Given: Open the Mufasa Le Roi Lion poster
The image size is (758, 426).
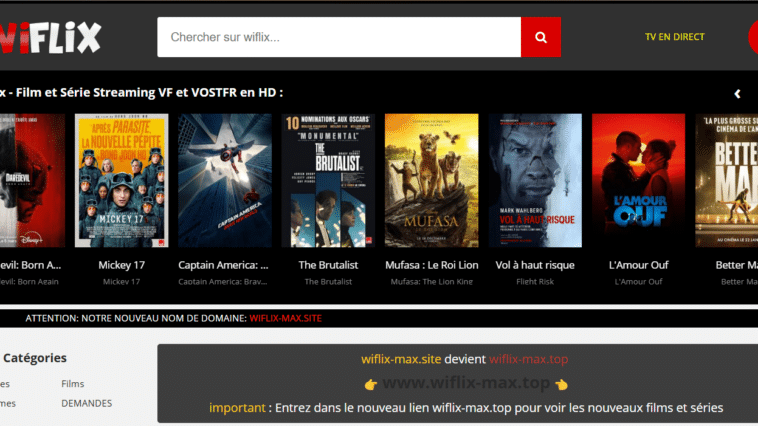Looking at the screenshot, I should [x=432, y=180].
